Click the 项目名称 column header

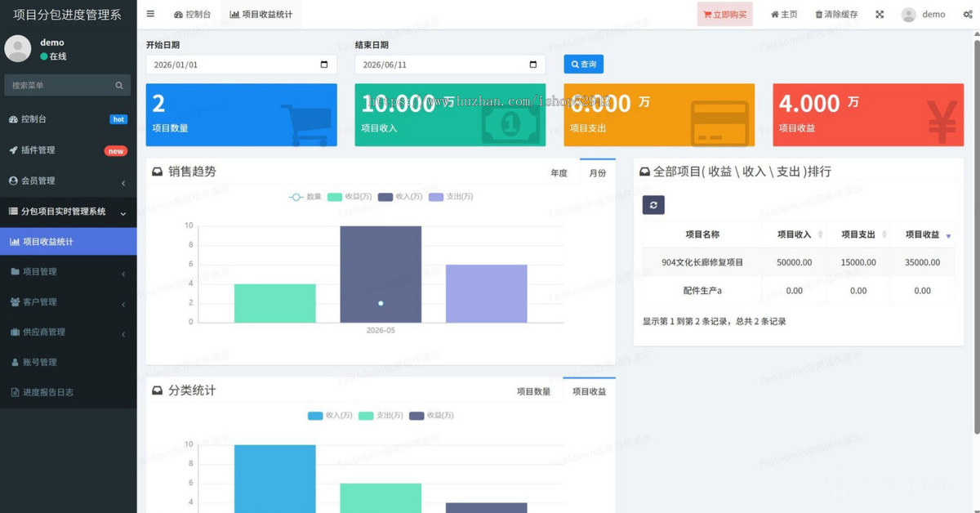702,234
